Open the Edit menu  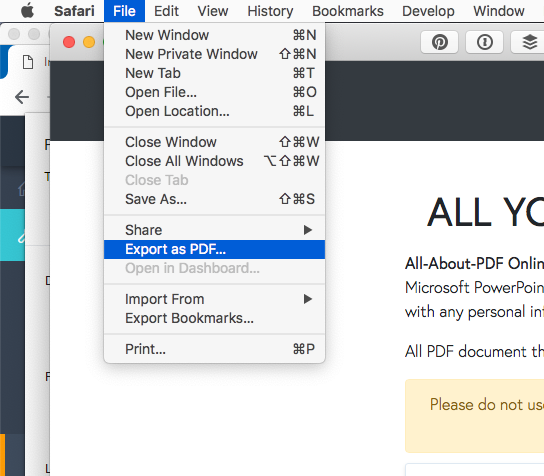pyautogui.click(x=166, y=11)
